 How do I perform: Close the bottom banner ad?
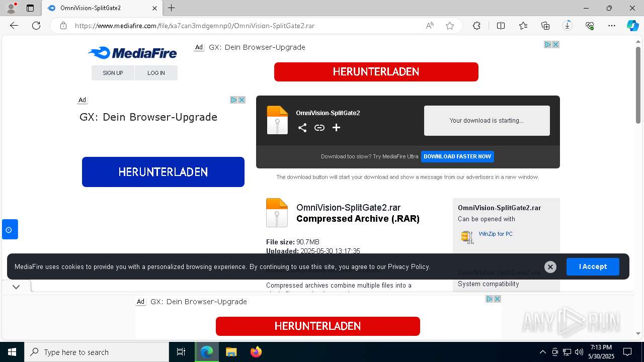point(497,299)
